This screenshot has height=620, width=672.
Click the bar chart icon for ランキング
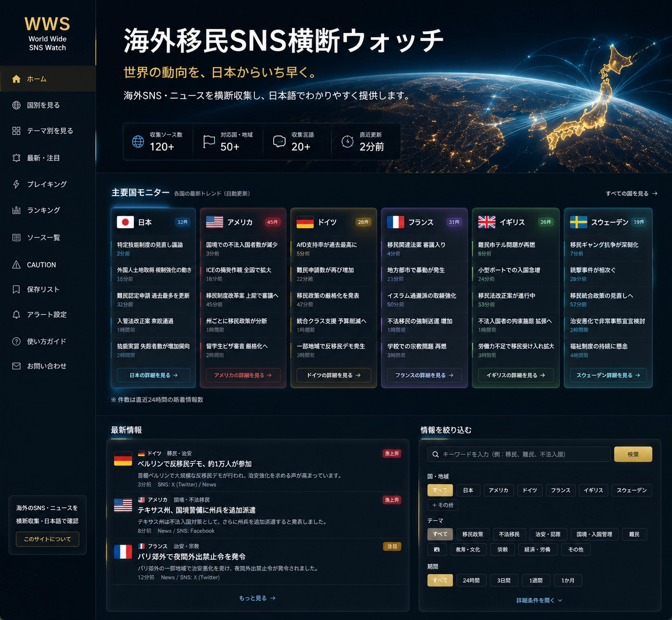(x=16, y=210)
